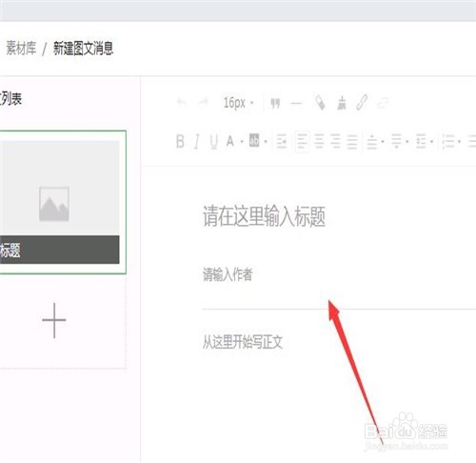Insert a horizontal divider line

pyautogui.click(x=297, y=103)
